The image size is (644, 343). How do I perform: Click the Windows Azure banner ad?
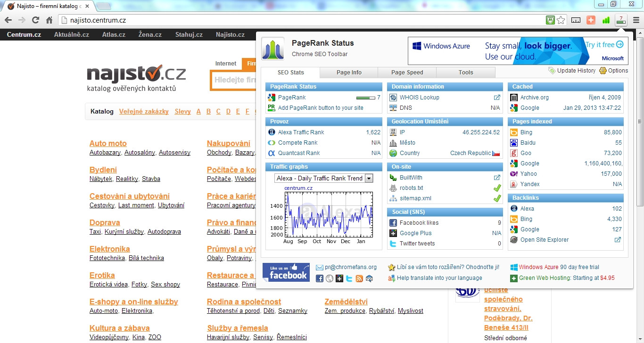tap(517, 51)
